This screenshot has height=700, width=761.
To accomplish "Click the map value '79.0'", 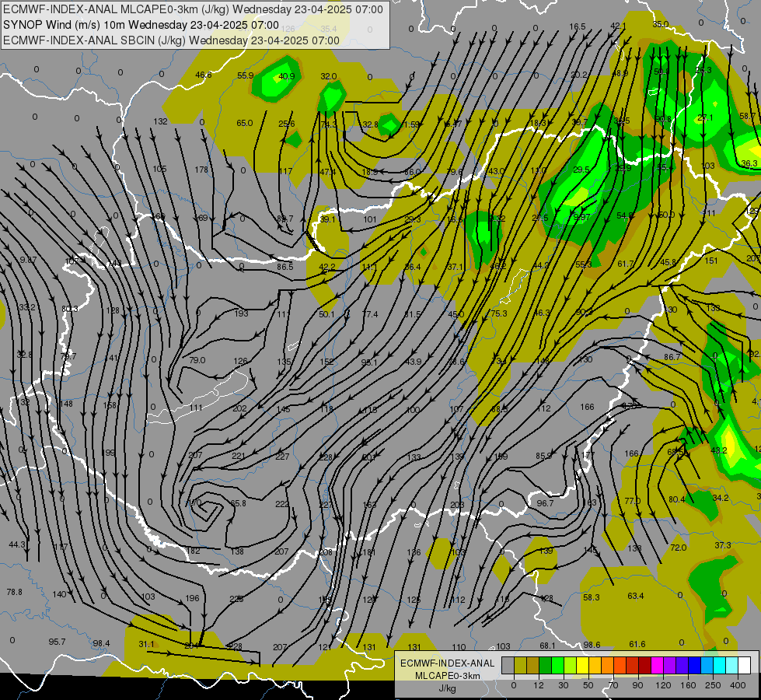I will click(197, 360).
